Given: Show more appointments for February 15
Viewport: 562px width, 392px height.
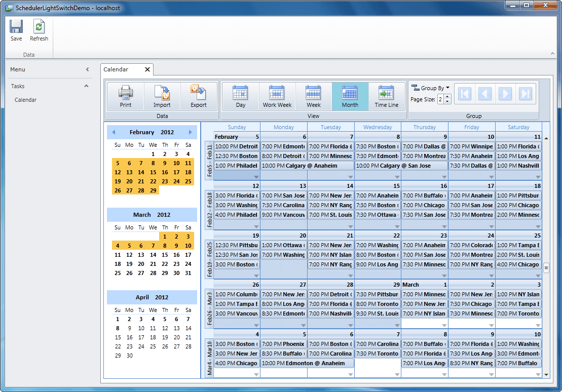Looking at the screenshot, I should pos(397,226).
